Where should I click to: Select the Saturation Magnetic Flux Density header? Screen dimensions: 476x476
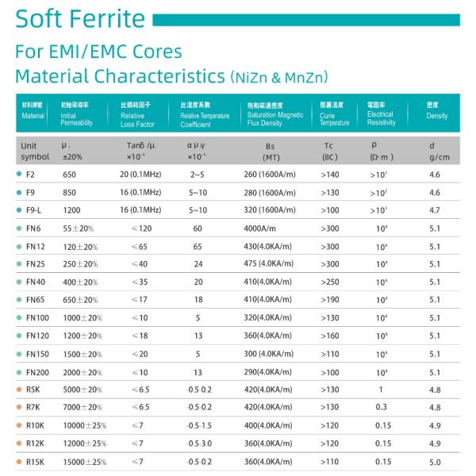point(275,115)
